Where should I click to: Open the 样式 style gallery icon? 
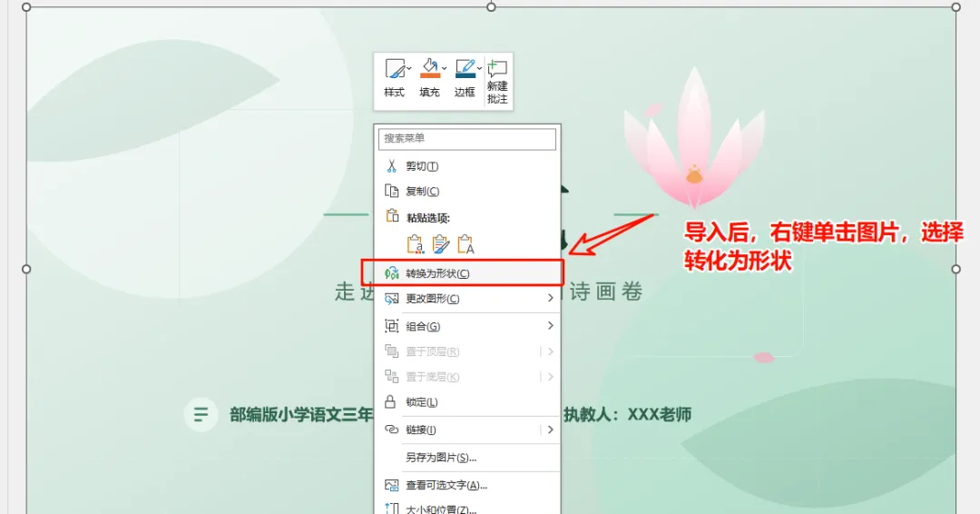(395, 68)
